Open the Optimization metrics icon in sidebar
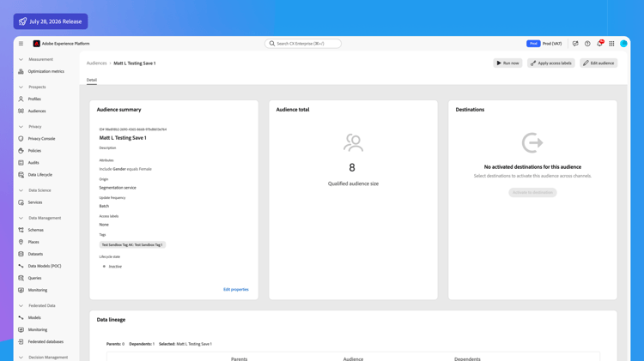 pyautogui.click(x=21, y=71)
